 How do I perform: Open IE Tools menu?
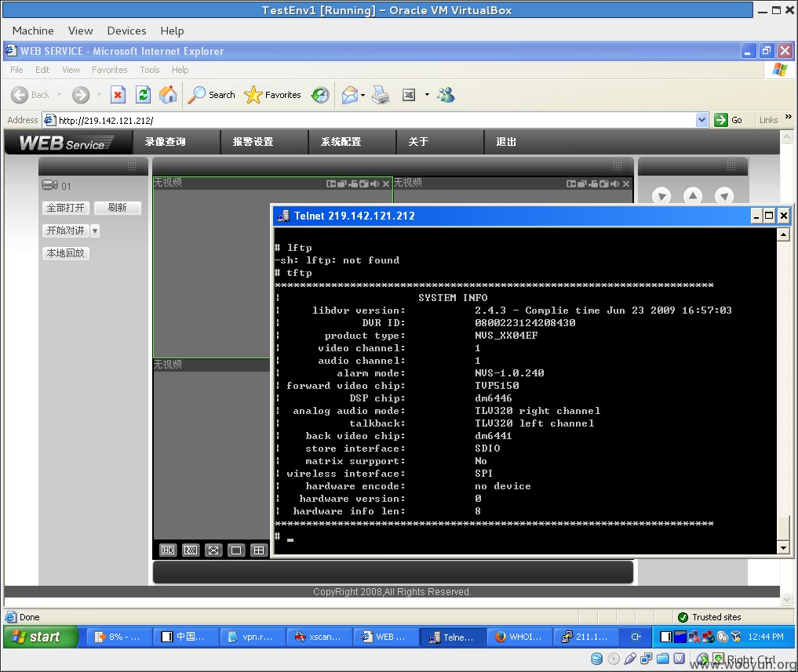point(150,70)
